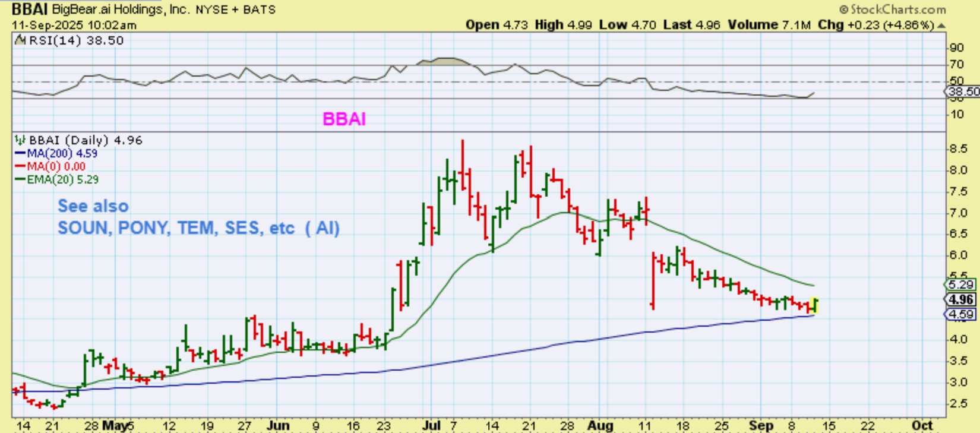Click the May label on the date axis

coord(115,426)
